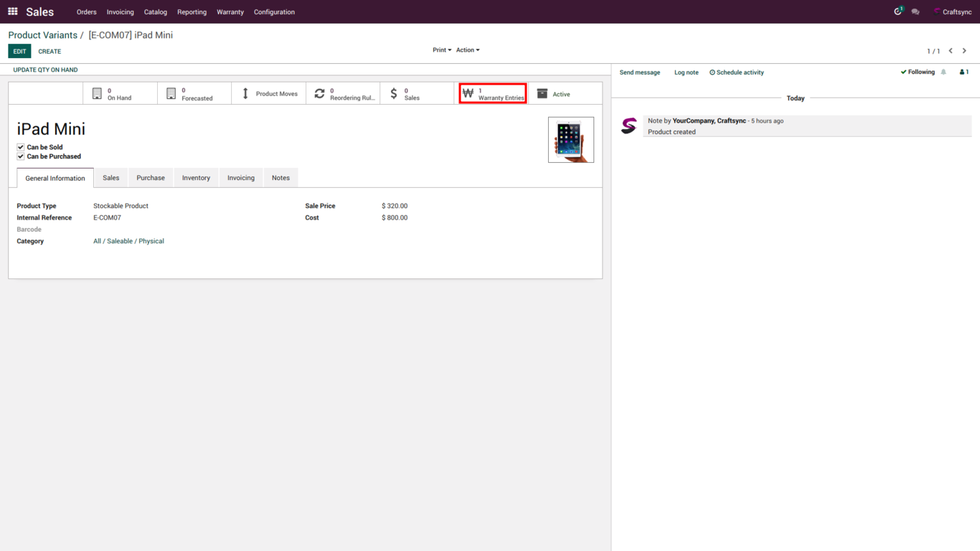Click the Active archive box button
The image size is (980, 551).
click(554, 94)
